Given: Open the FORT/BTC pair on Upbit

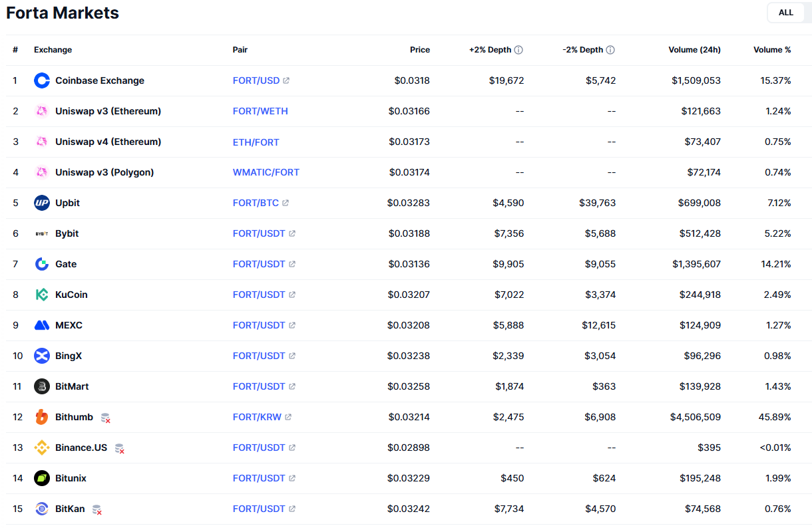Looking at the screenshot, I should point(256,203).
